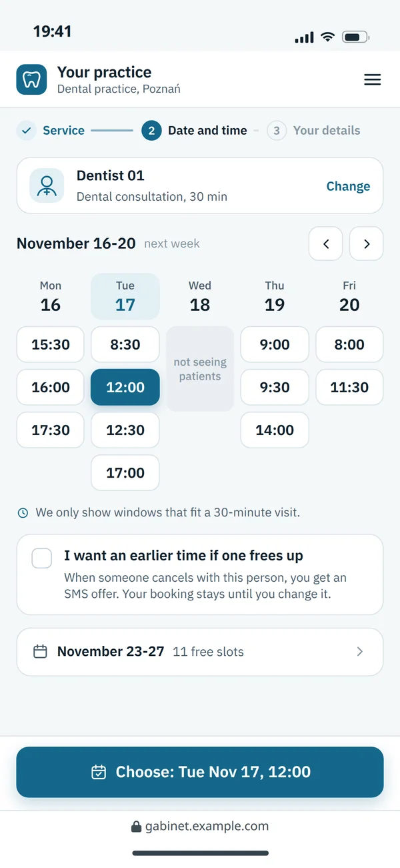Select the Fri 20 day header
The height and width of the screenshot is (868, 400).
click(349, 296)
